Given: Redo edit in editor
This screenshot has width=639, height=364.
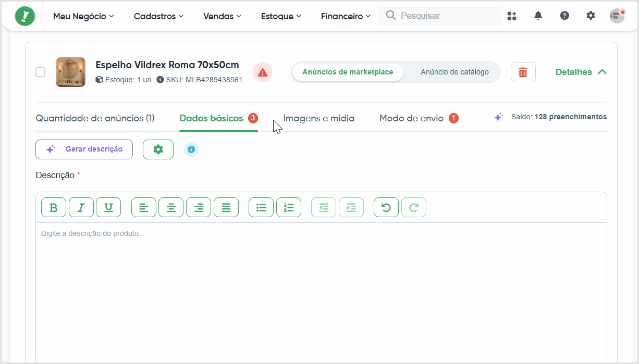Looking at the screenshot, I should tap(414, 207).
